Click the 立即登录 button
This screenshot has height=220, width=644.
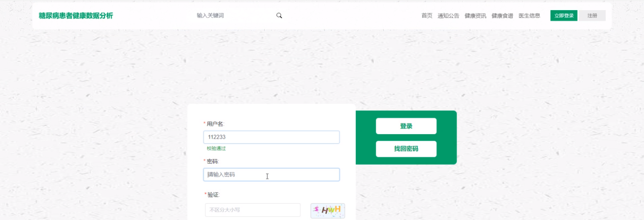[x=564, y=16]
